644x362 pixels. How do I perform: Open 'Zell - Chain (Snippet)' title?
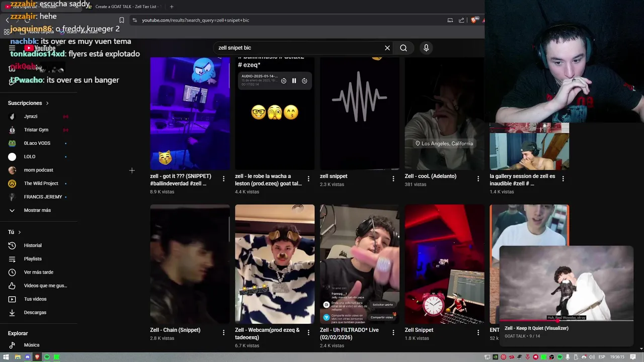(175, 330)
